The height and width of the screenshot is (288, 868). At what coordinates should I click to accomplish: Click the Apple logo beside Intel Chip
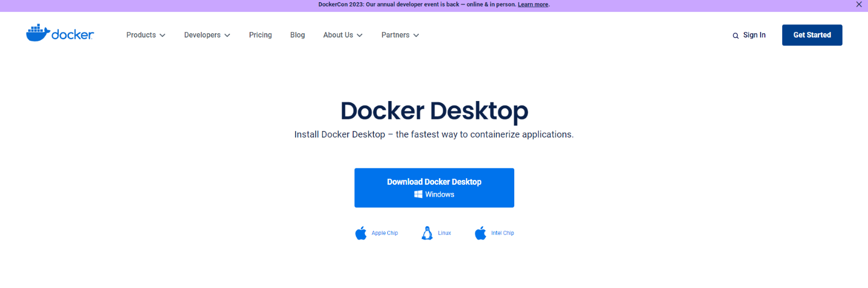pos(481,233)
